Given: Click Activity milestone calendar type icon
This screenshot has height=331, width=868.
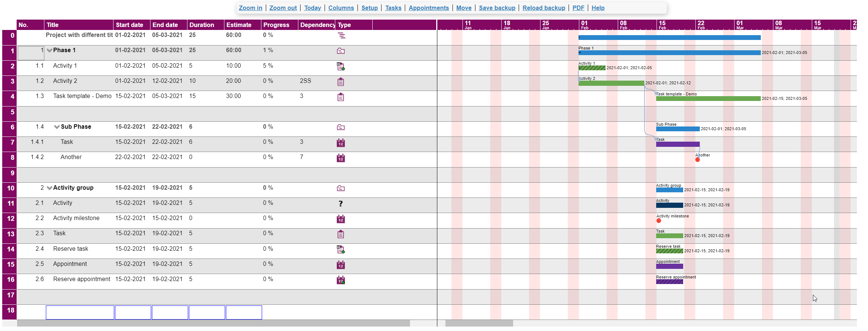Looking at the screenshot, I should pos(341,219).
